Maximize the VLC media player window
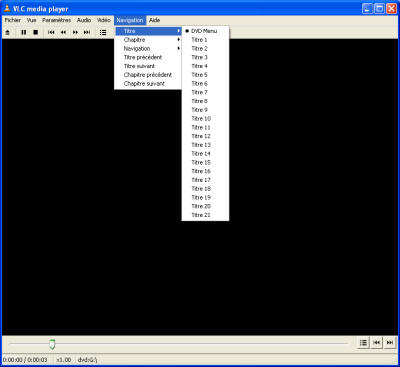The height and width of the screenshot is (367, 400). [379, 9]
